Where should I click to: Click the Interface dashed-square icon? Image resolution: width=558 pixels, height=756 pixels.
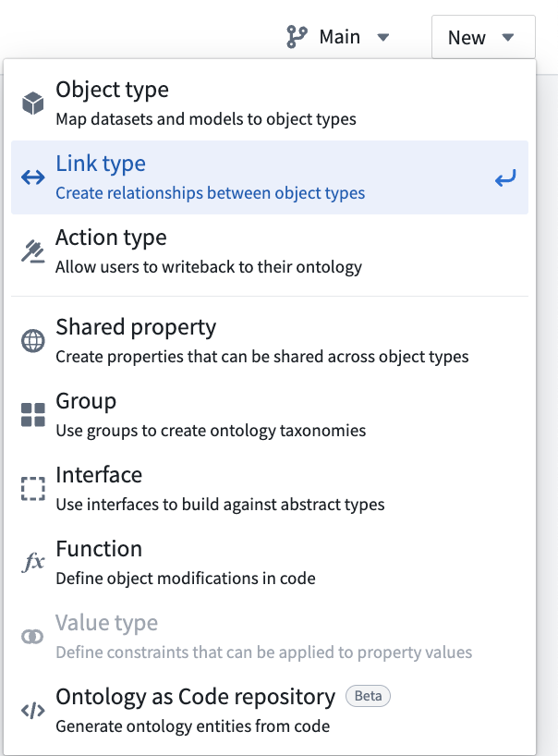(32, 488)
